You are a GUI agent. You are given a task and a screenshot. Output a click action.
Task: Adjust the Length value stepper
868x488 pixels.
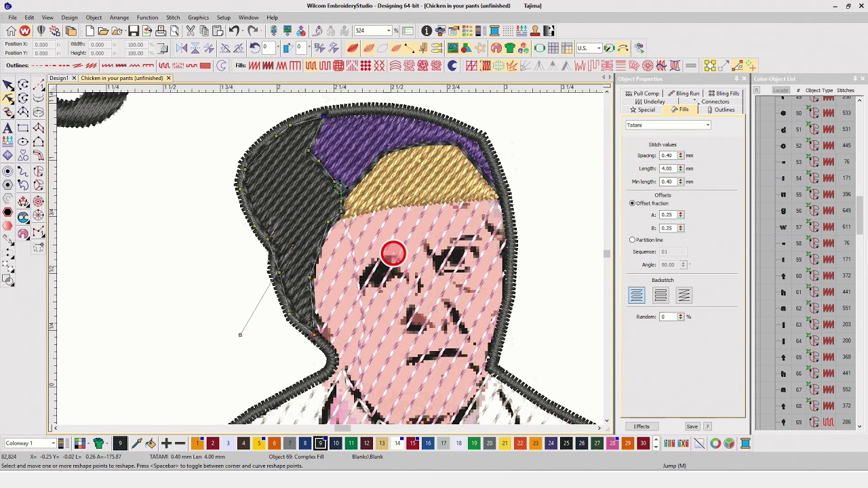(680, 169)
